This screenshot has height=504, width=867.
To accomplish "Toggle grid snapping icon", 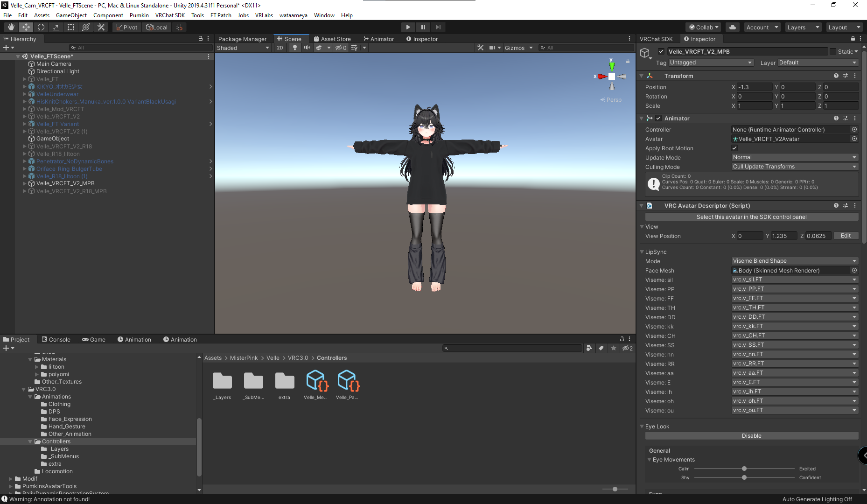I will click(179, 27).
